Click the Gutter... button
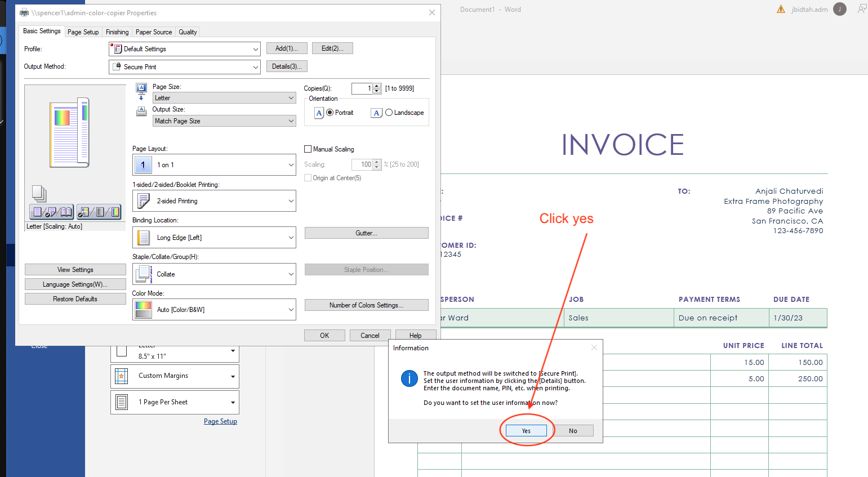Image resolution: width=868 pixels, height=477 pixels. [366, 233]
